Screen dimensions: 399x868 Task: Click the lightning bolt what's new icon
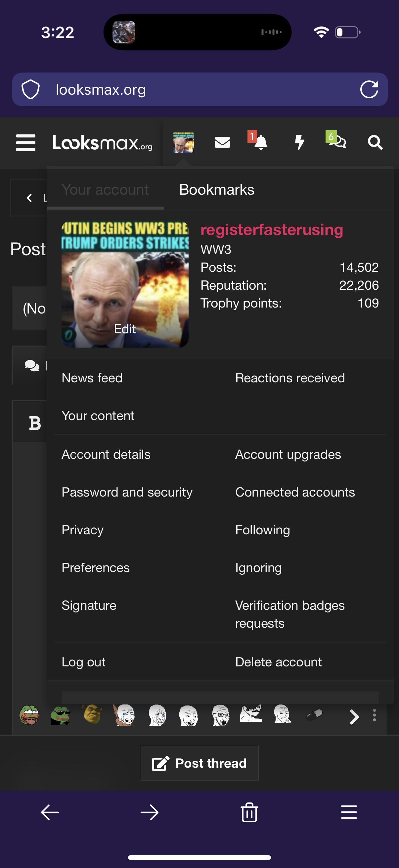(299, 143)
